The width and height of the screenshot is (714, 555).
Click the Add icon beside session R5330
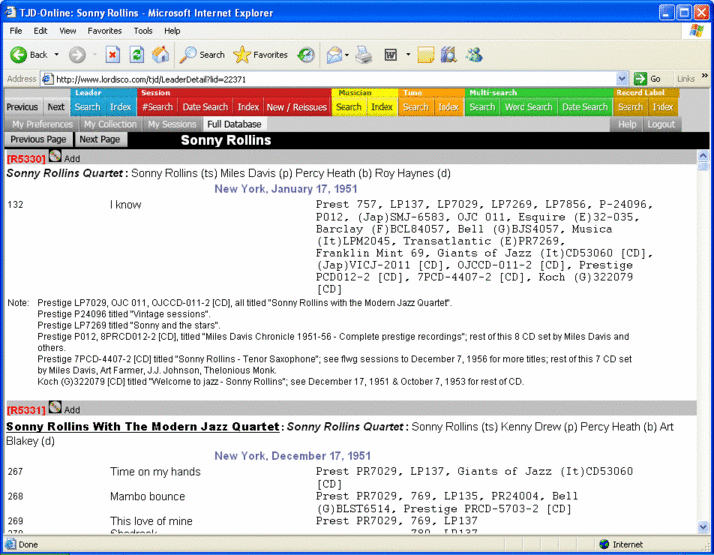coord(55,156)
